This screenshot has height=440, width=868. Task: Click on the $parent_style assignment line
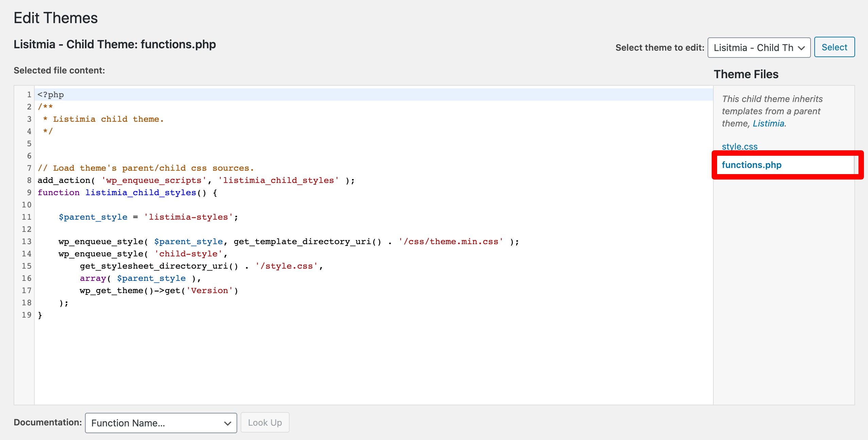click(148, 217)
